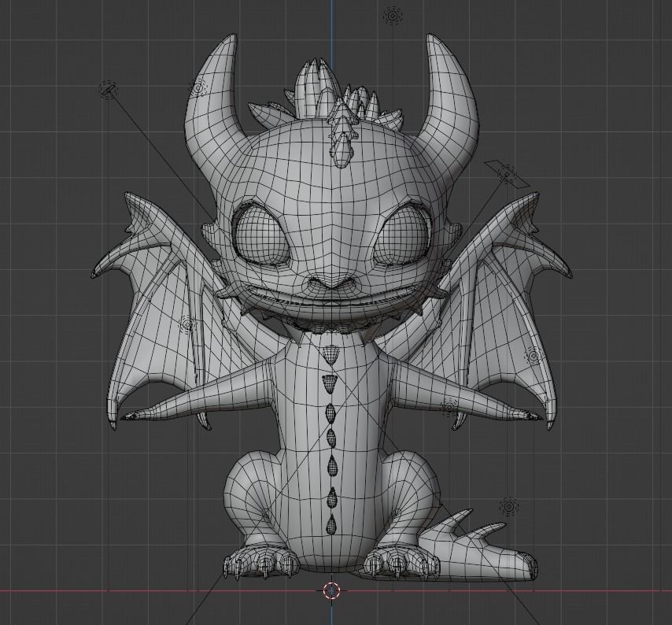Select the point light over the right wing membrane

point(534,356)
